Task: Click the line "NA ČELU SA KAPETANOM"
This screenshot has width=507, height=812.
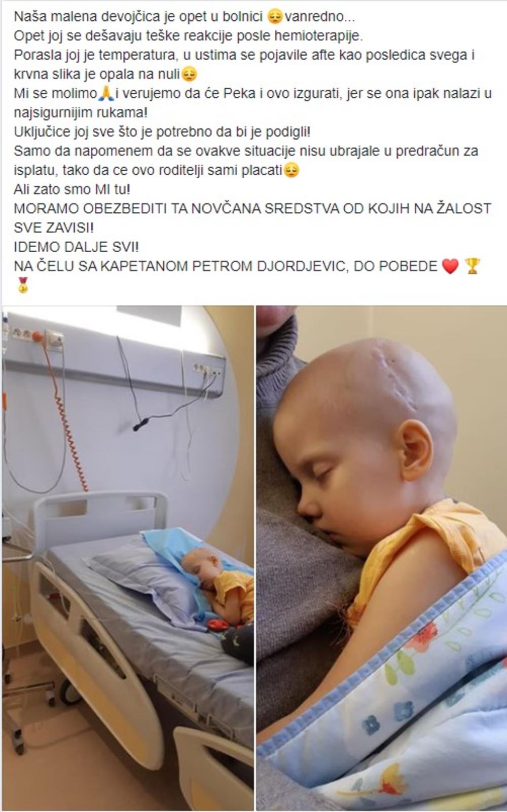Action: pyautogui.click(x=226, y=266)
